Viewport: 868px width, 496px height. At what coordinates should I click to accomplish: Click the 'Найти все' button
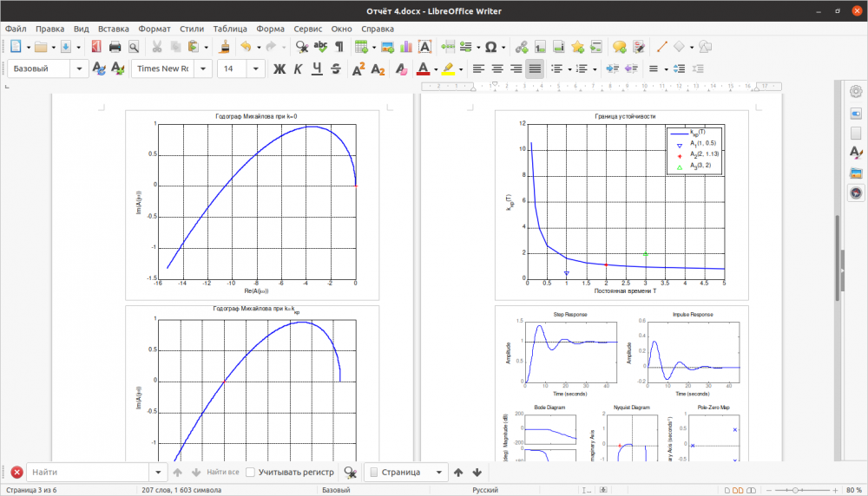point(223,473)
